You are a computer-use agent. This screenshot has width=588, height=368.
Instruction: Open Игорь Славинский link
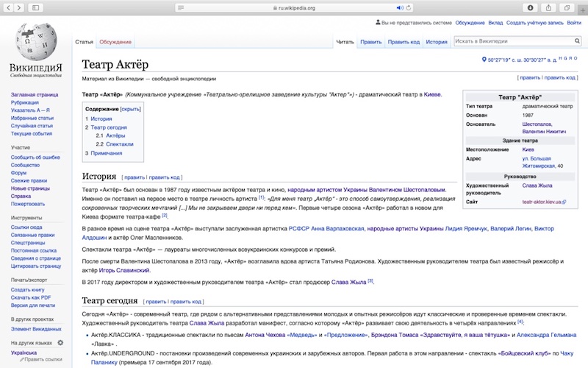click(124, 270)
